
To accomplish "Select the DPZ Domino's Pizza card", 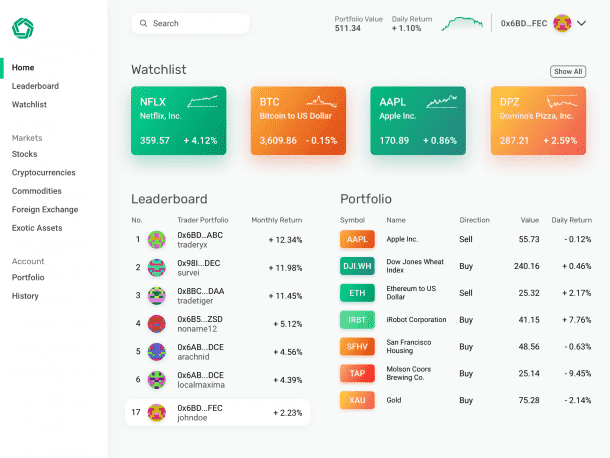I will pyautogui.click(x=538, y=120).
